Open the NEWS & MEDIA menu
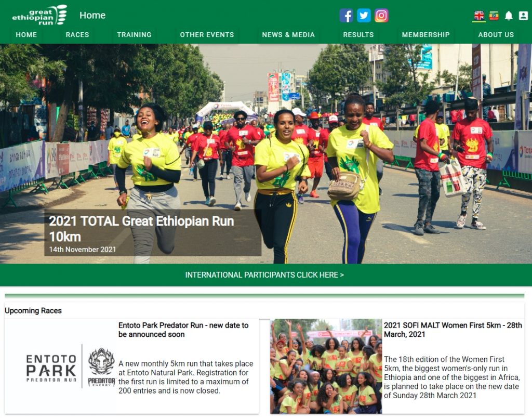Screen dimensions: 532x418 288,35
